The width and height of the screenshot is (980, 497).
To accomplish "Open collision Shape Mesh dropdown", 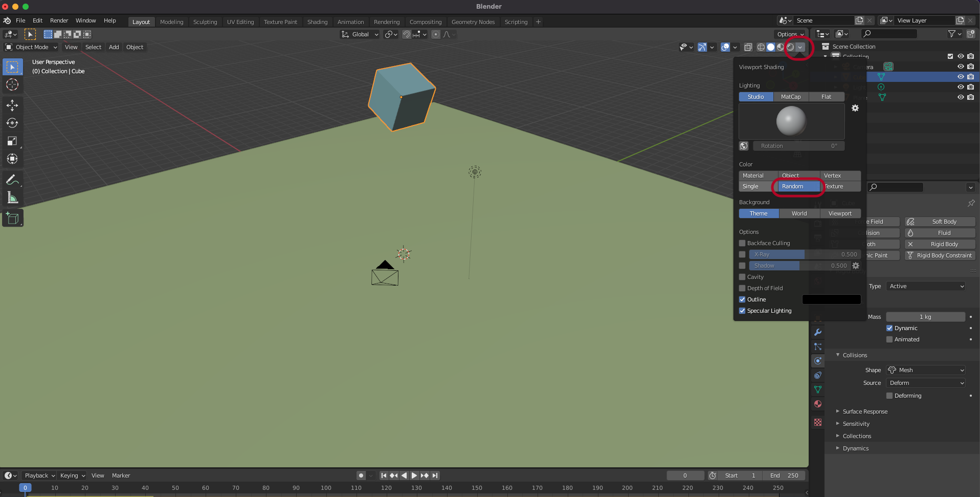I will [926, 370].
